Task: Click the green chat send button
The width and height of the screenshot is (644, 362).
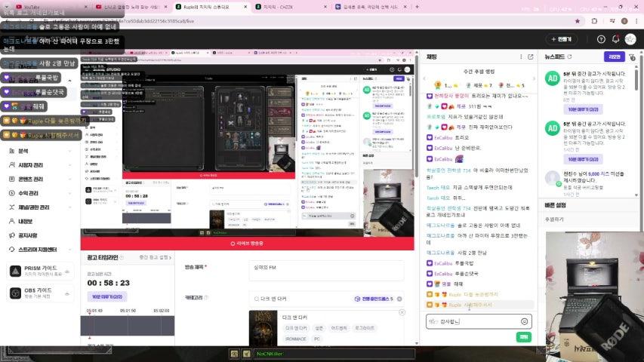Action: pos(524,337)
